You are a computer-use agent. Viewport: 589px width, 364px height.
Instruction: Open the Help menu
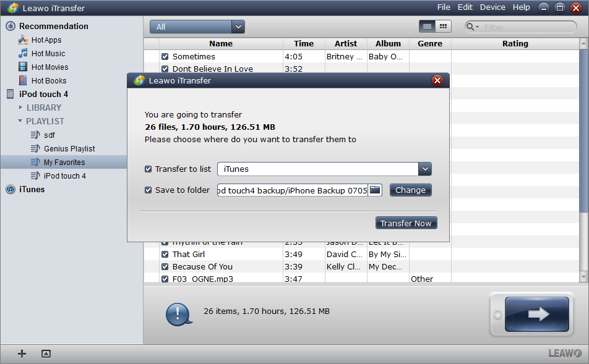pyautogui.click(x=522, y=7)
